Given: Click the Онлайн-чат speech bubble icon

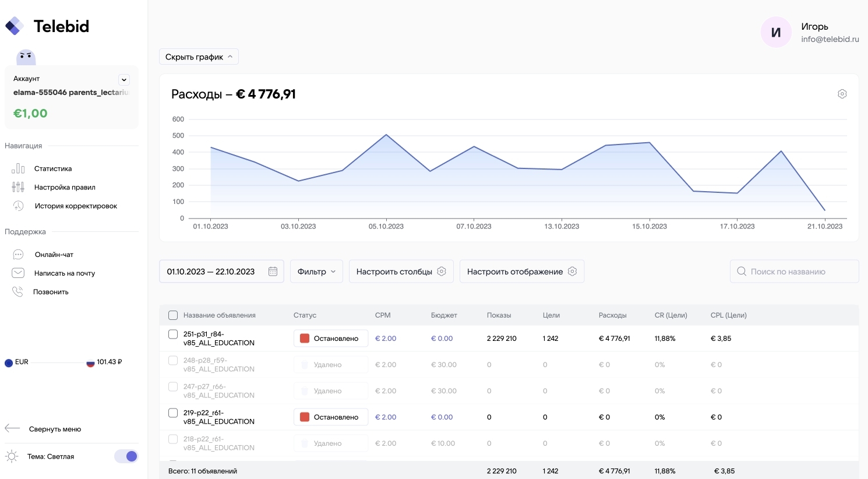Looking at the screenshot, I should click(x=18, y=255).
